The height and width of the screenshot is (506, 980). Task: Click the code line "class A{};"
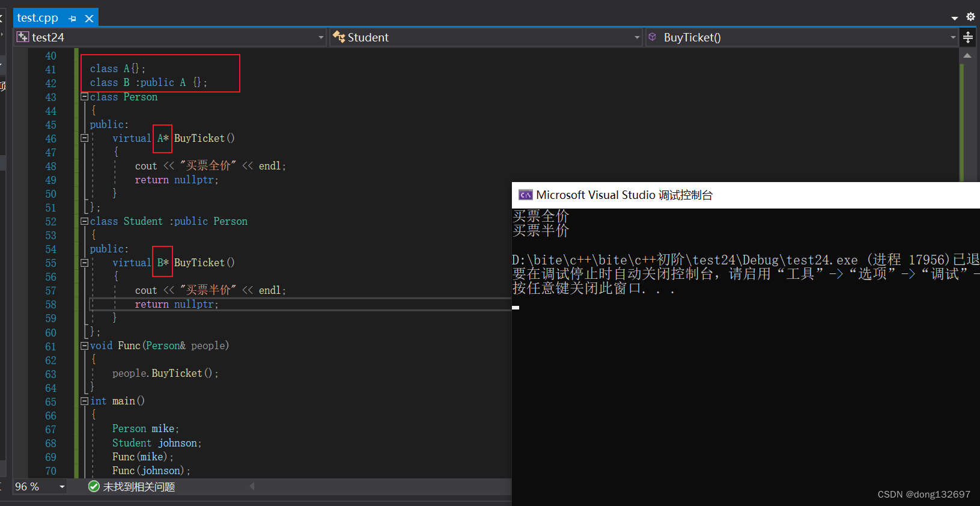[x=118, y=69]
